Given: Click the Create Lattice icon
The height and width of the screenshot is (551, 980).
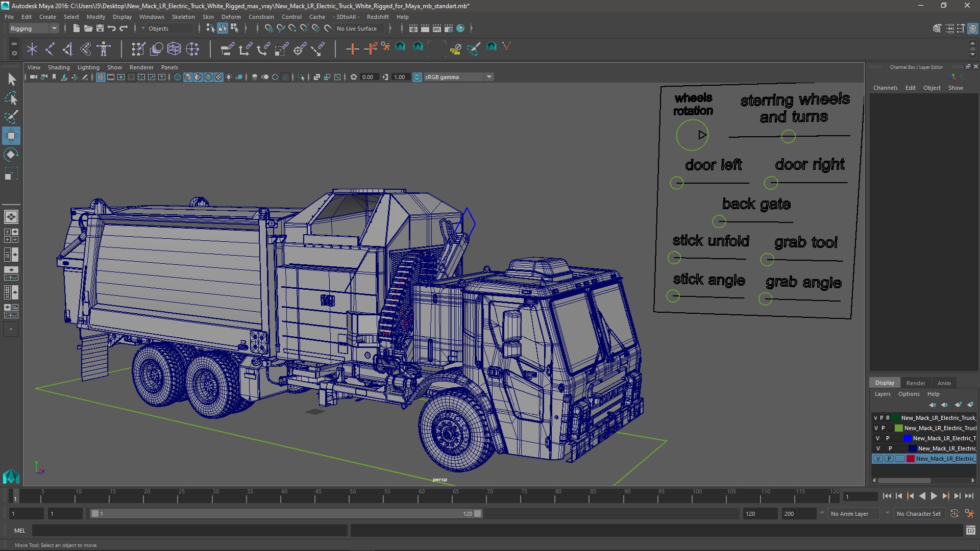Looking at the screenshot, I should point(174,49).
